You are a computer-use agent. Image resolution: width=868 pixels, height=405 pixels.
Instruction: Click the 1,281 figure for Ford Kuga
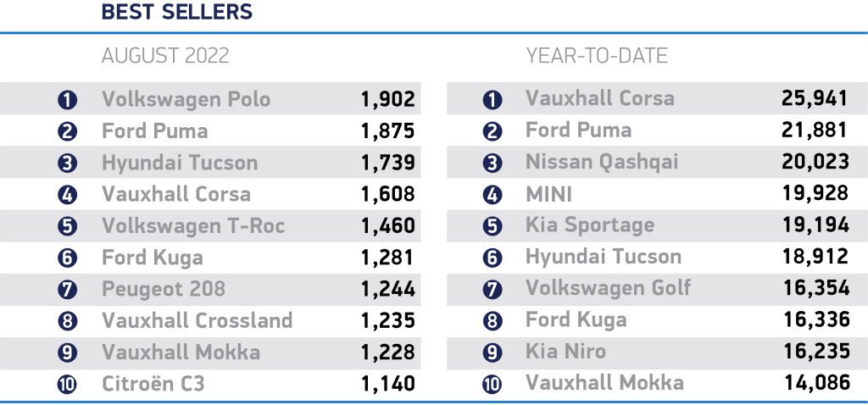coord(387,257)
